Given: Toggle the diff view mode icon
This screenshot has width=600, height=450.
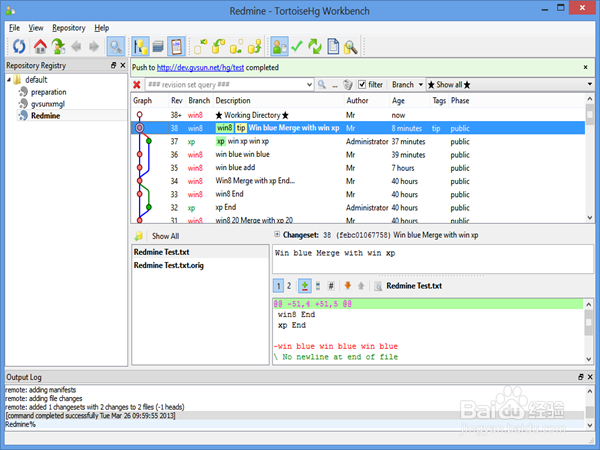Looking at the screenshot, I should point(305,286).
